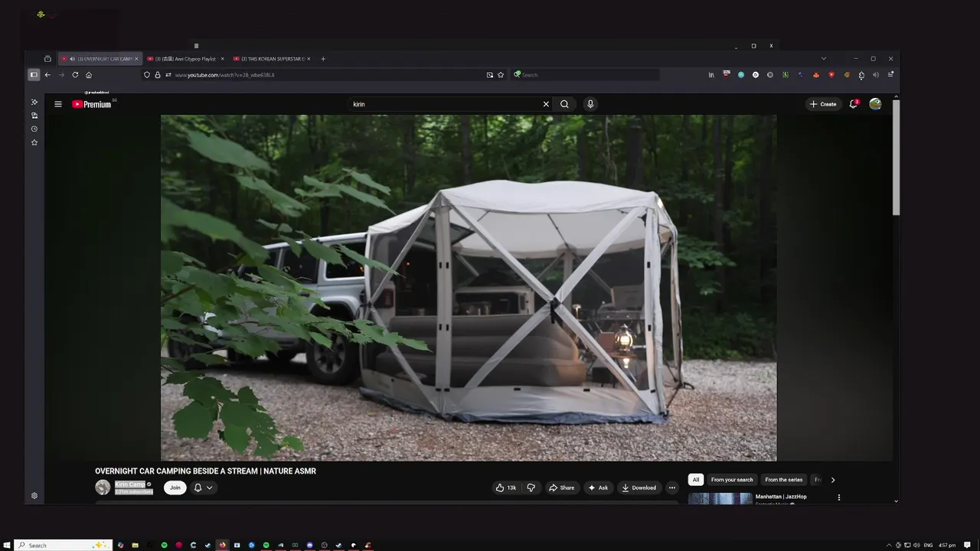980x551 pixels.
Task: Start voice search with microphone icon
Action: pyautogui.click(x=590, y=104)
